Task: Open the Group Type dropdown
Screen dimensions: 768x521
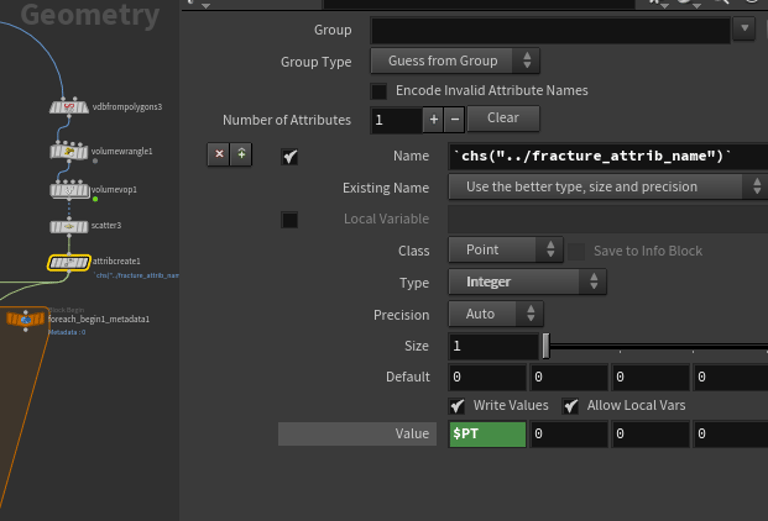Action: [455, 61]
